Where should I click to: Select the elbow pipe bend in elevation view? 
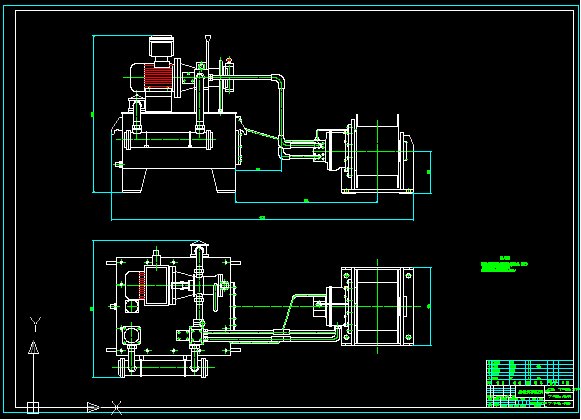tap(278, 80)
